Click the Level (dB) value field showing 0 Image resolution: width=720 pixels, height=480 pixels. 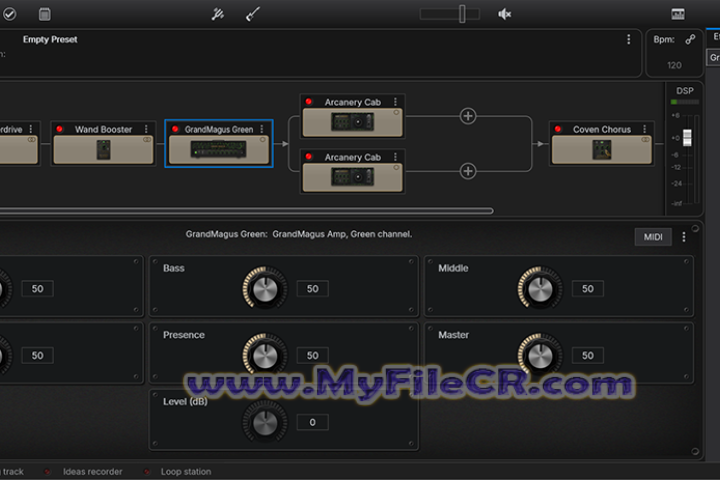click(312, 422)
